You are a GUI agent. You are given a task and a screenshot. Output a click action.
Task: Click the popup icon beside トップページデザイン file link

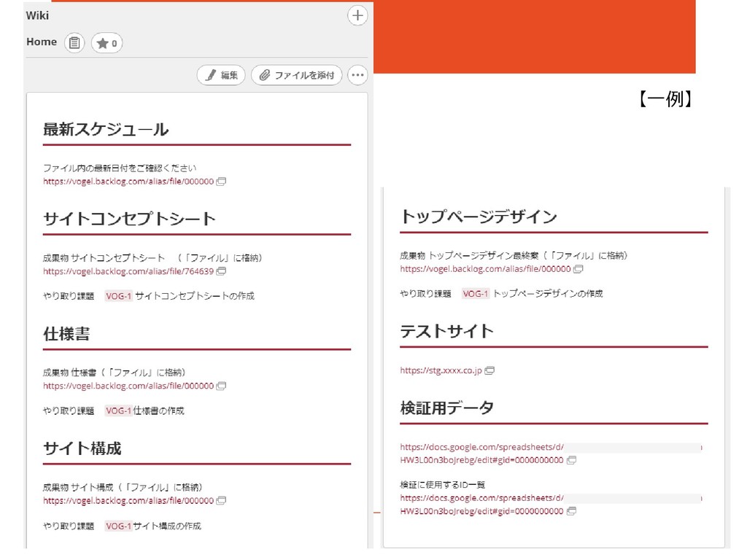click(x=578, y=269)
